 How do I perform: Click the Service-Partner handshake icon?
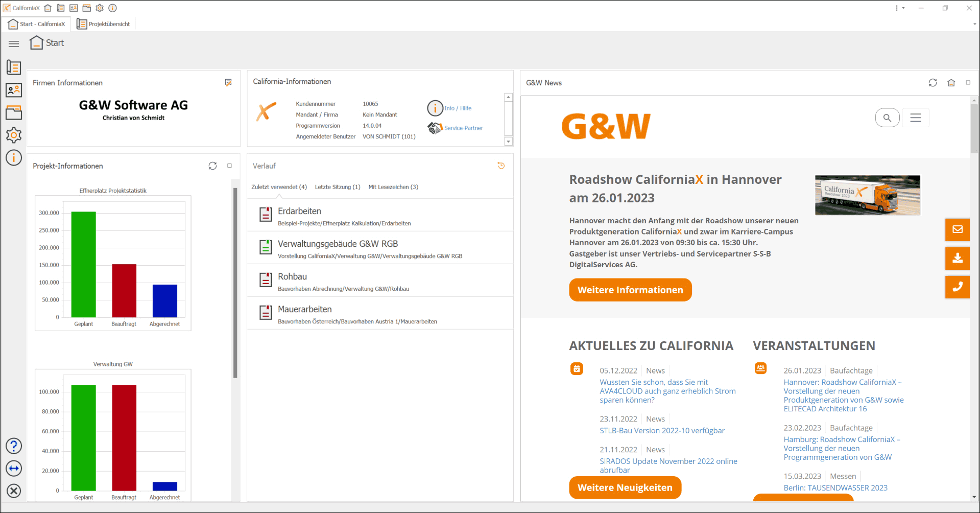coord(435,128)
